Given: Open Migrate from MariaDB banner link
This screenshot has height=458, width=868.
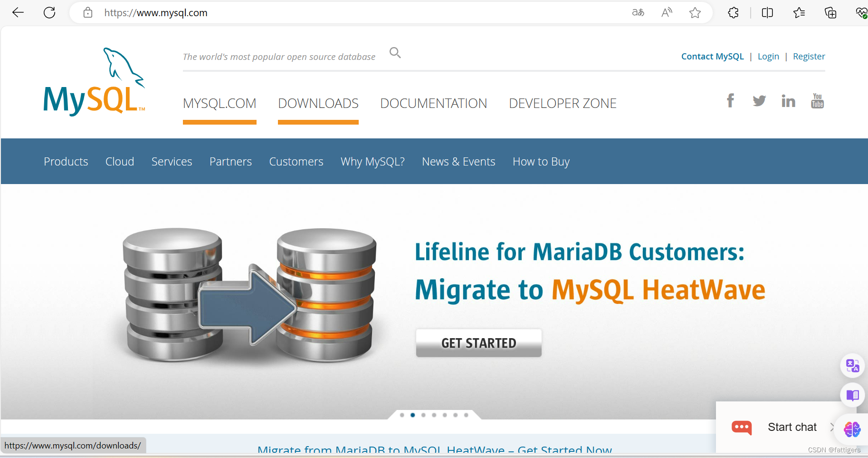Looking at the screenshot, I should (434, 449).
